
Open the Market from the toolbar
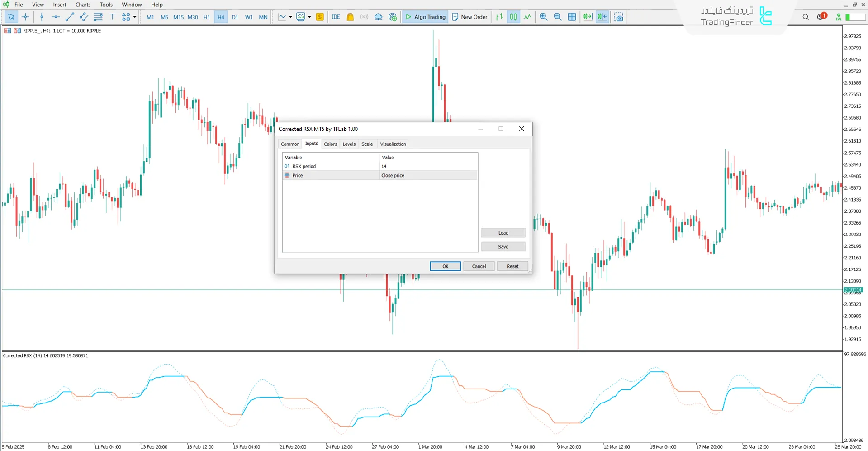click(350, 17)
